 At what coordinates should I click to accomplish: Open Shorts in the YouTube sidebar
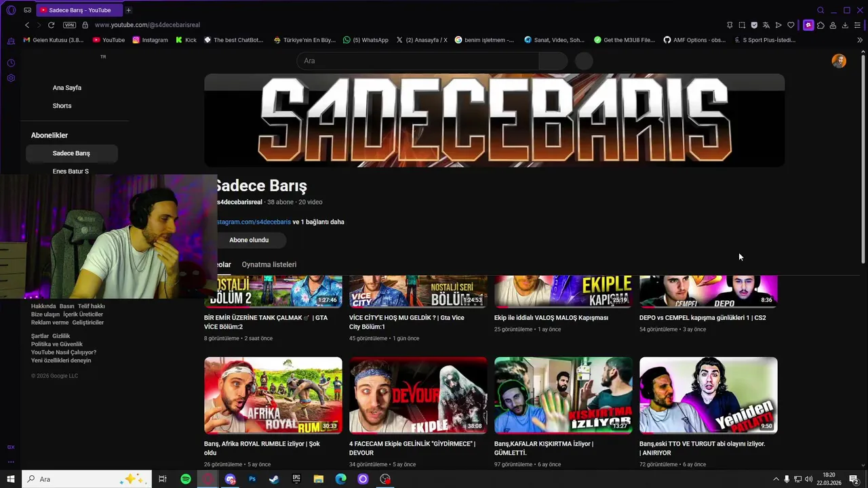pos(62,106)
